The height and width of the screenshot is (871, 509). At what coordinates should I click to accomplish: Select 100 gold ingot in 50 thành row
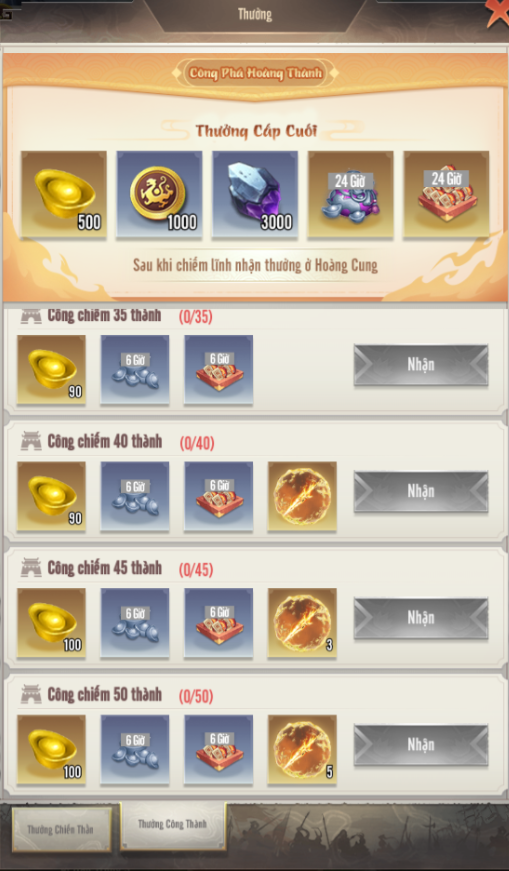click(51, 749)
